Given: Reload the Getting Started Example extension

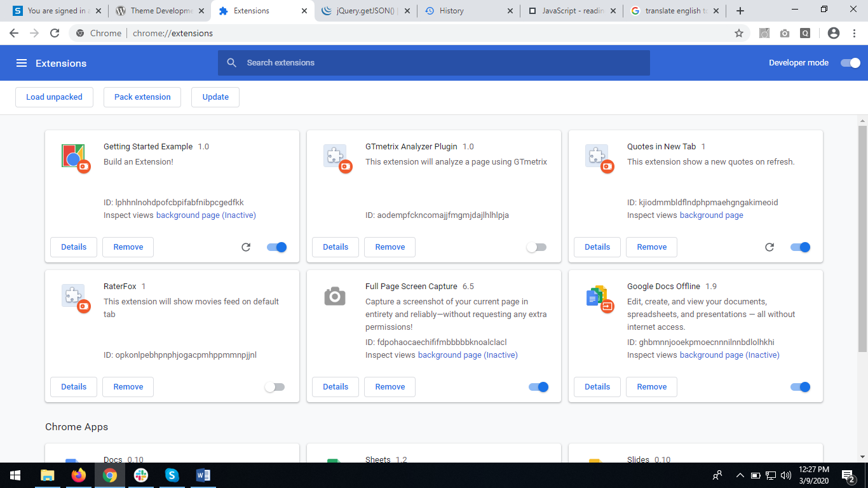Looking at the screenshot, I should click(x=246, y=247).
